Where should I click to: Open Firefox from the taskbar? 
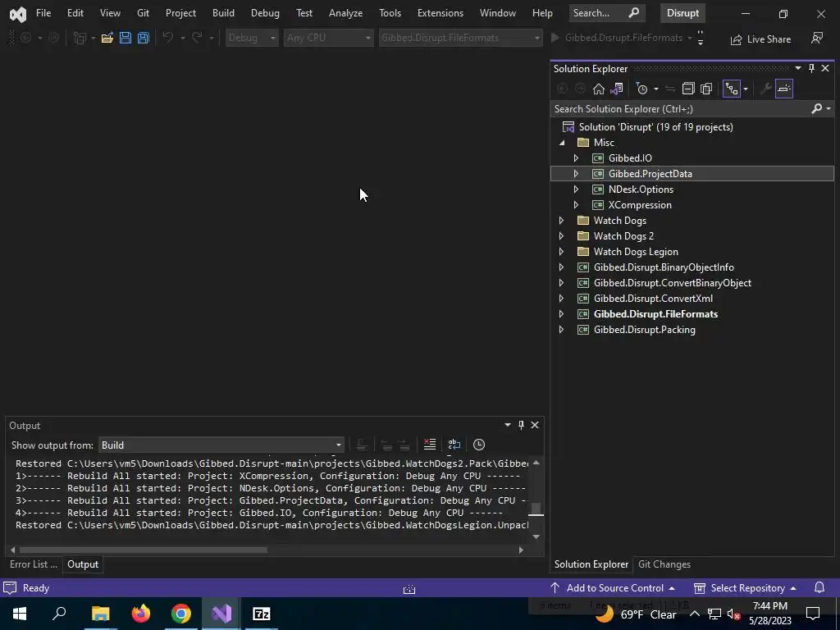(x=141, y=614)
